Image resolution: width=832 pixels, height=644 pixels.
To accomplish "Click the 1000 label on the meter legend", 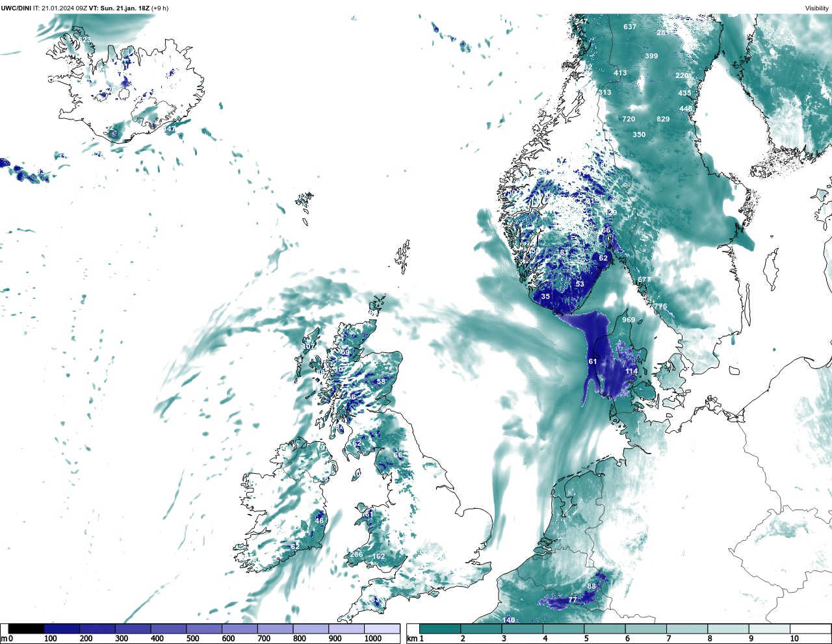I will (373, 639).
